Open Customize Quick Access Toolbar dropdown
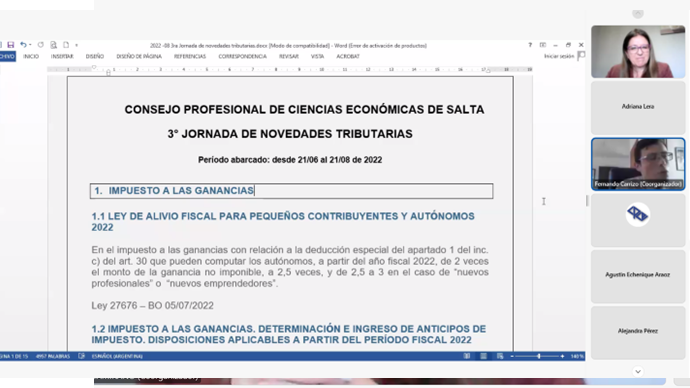 tap(77, 45)
